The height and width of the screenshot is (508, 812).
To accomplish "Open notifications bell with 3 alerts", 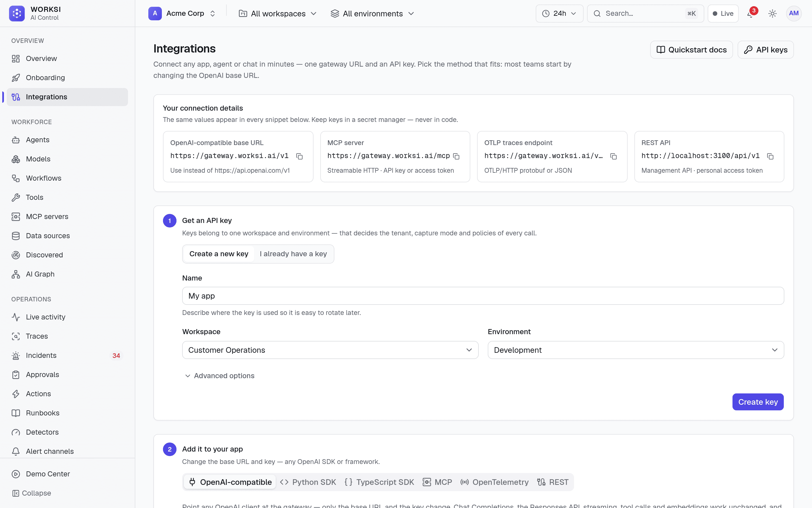I will click(x=751, y=14).
